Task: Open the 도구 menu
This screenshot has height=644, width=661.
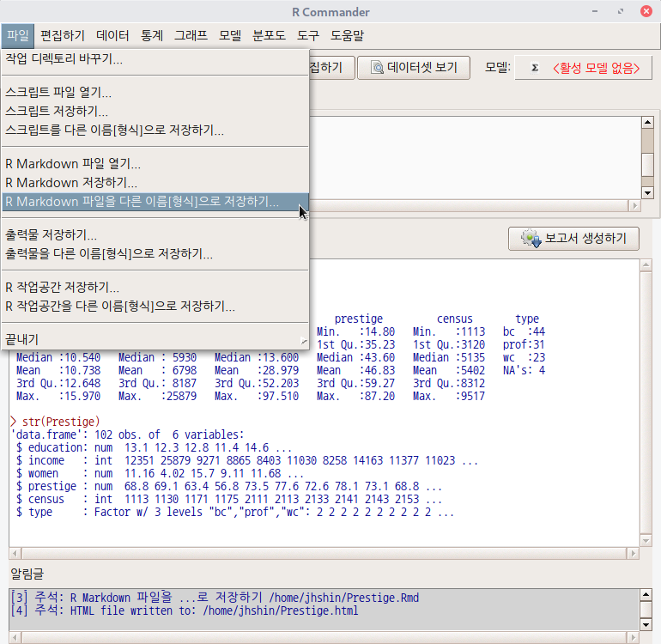Action: [307, 35]
